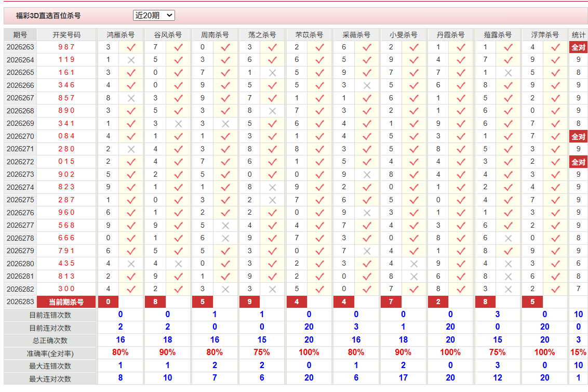Click the red 当前期杀号 label
Screen dimensions: 588x392
66,302
